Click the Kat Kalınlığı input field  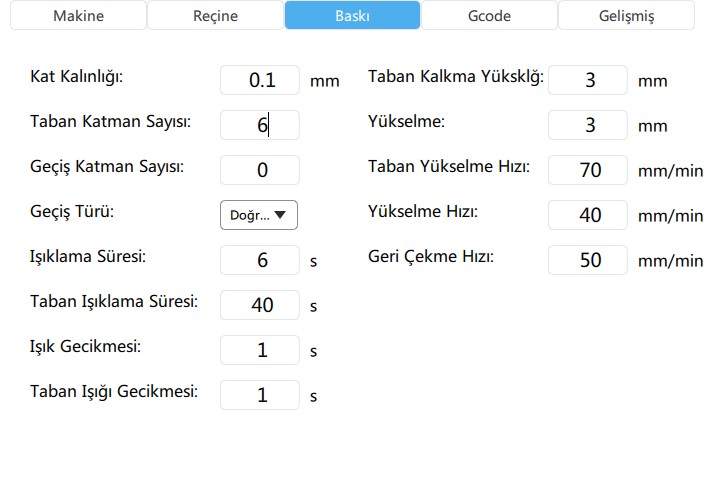[x=260, y=81]
